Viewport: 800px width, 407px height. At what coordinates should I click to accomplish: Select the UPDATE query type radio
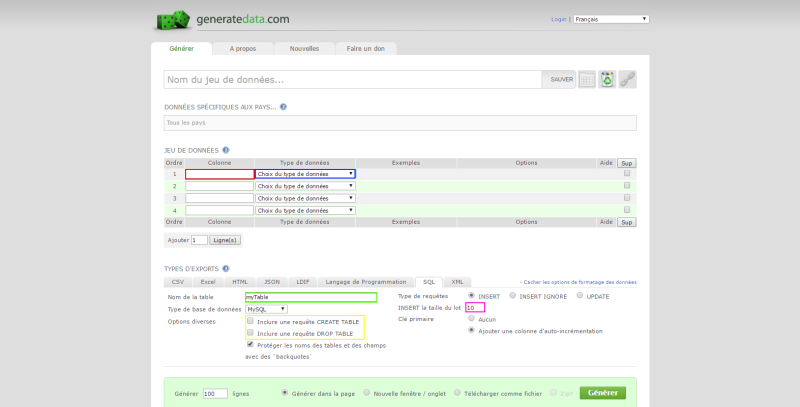[x=579, y=296]
